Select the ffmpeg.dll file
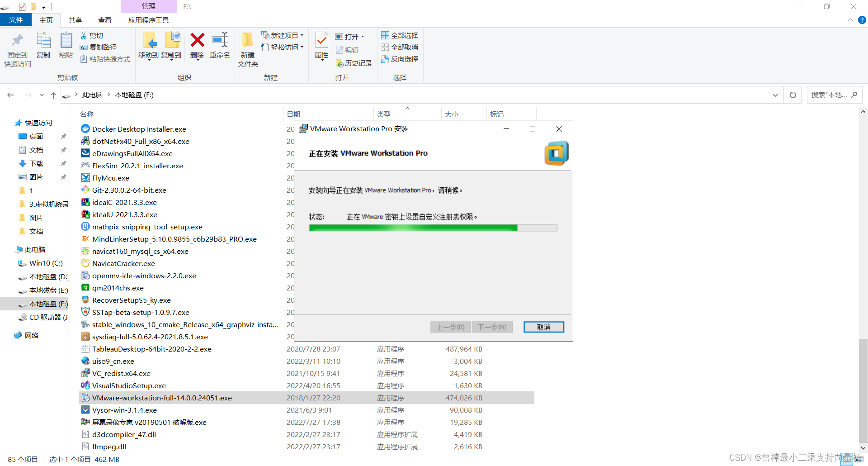Screen dimensions: 868x466 click(307, 447)
